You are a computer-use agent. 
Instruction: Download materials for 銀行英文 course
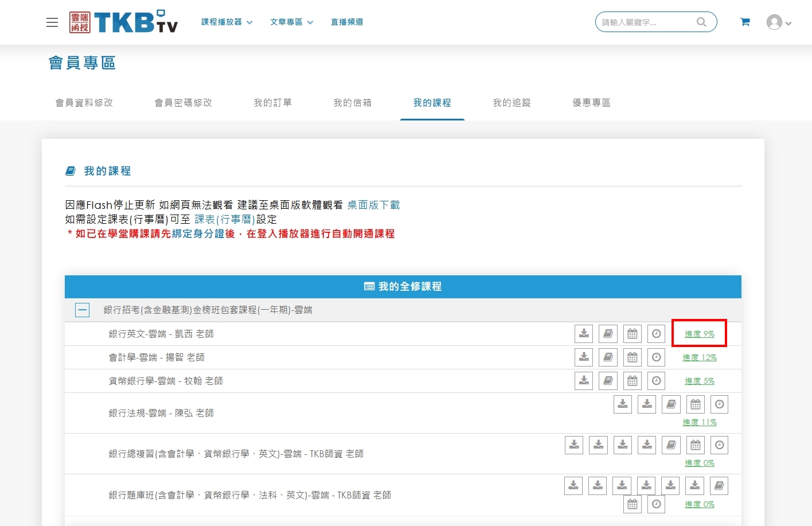pyautogui.click(x=584, y=334)
